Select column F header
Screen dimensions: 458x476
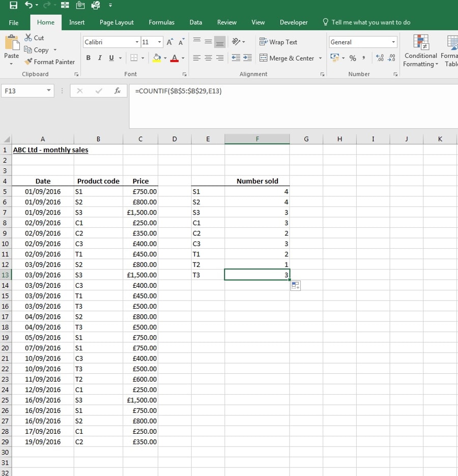click(257, 139)
